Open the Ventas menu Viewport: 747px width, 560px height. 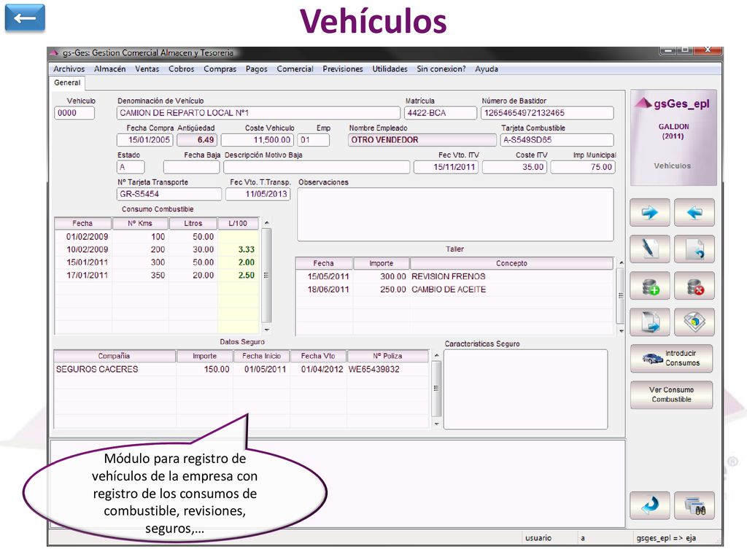pyautogui.click(x=147, y=69)
